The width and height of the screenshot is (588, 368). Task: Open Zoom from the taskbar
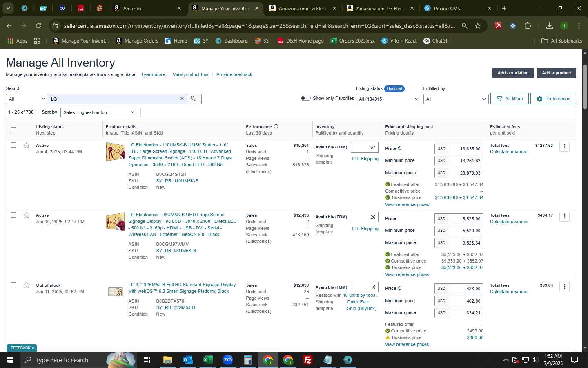tap(227, 360)
